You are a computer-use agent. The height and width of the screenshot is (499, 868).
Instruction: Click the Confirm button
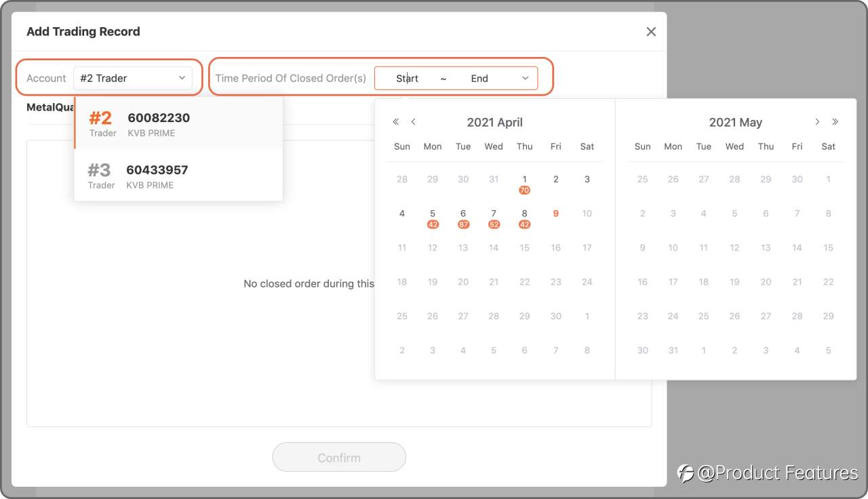(339, 458)
